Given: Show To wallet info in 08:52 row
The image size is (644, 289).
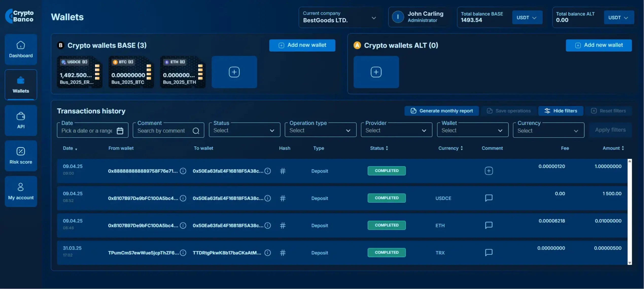Looking at the screenshot, I should tap(268, 198).
